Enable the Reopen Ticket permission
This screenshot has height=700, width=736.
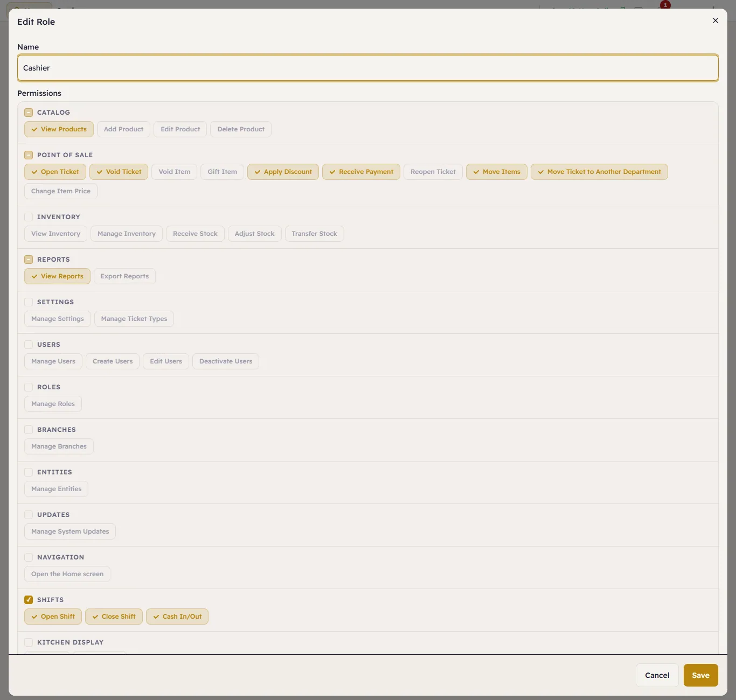433,172
